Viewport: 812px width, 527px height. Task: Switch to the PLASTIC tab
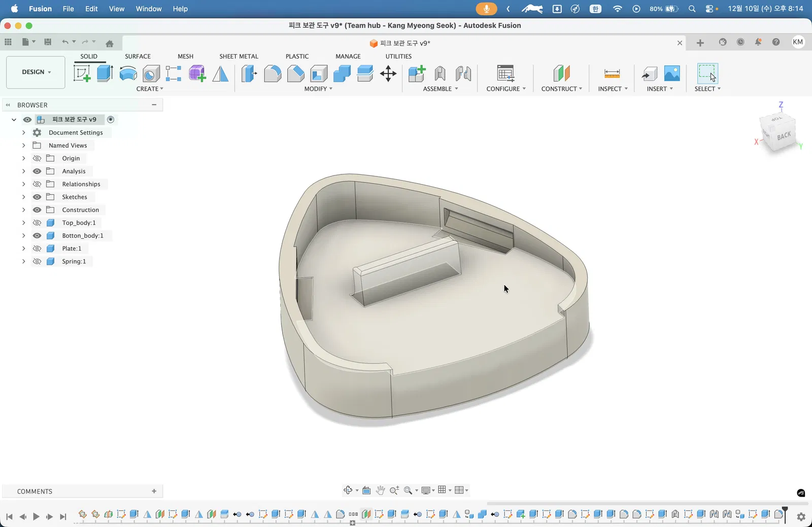297,56
